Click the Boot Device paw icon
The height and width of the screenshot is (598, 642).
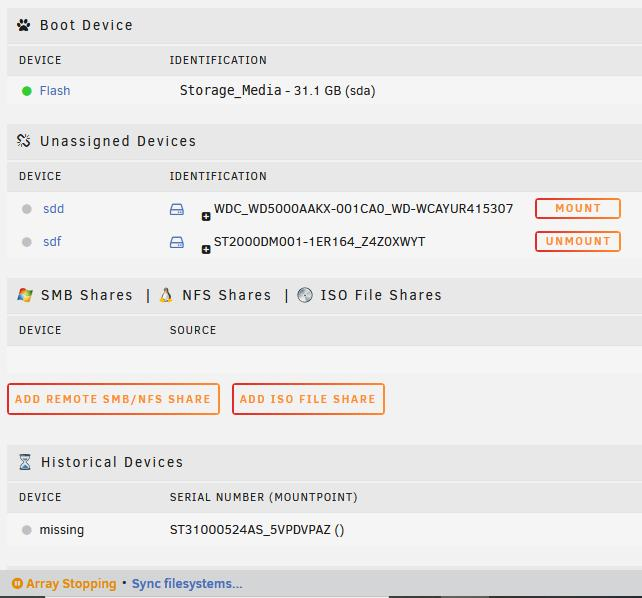pyautogui.click(x=24, y=25)
